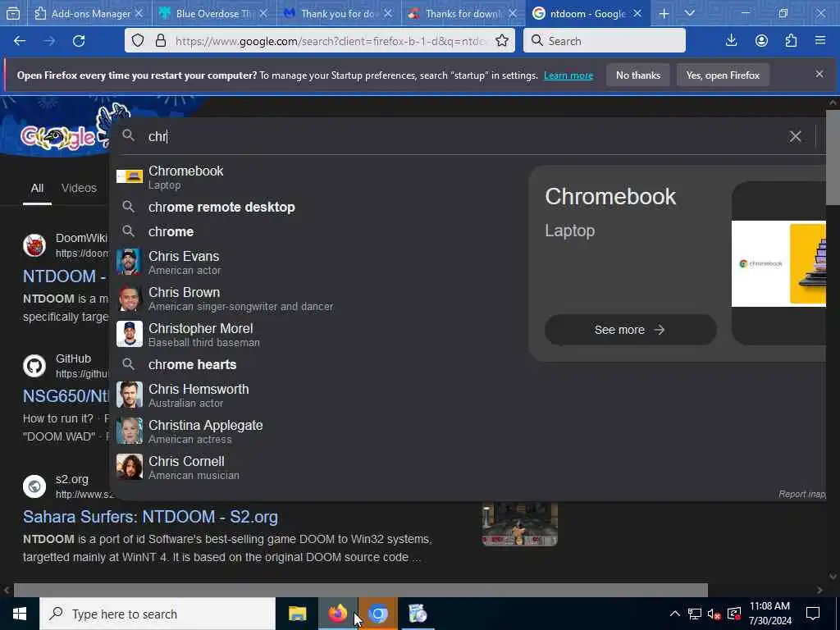This screenshot has height=630, width=840.
Task: Click See more on Chromebook card
Action: (x=631, y=330)
